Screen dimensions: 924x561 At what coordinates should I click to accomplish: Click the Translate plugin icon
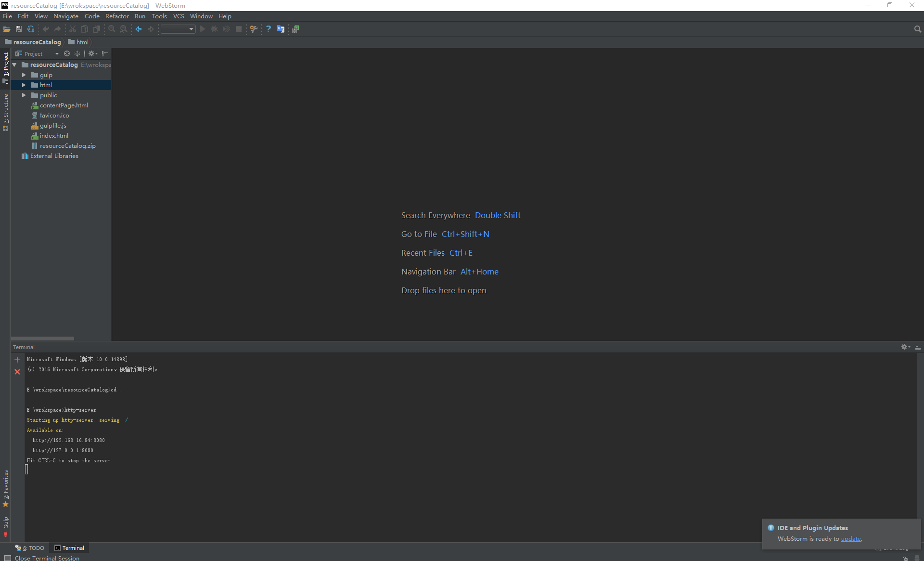pos(281,29)
